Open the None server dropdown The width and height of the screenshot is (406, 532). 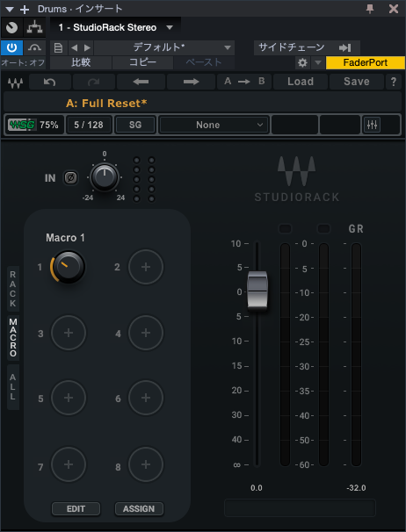coord(214,125)
